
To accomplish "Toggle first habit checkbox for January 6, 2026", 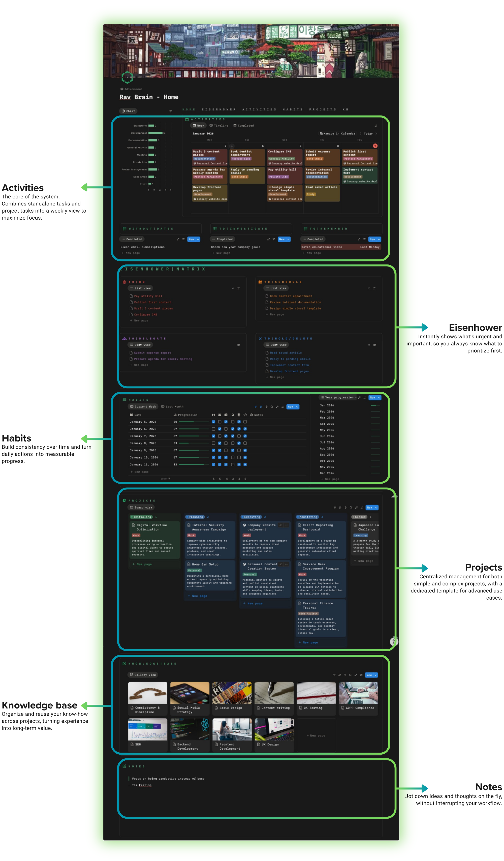I will click(x=214, y=429).
